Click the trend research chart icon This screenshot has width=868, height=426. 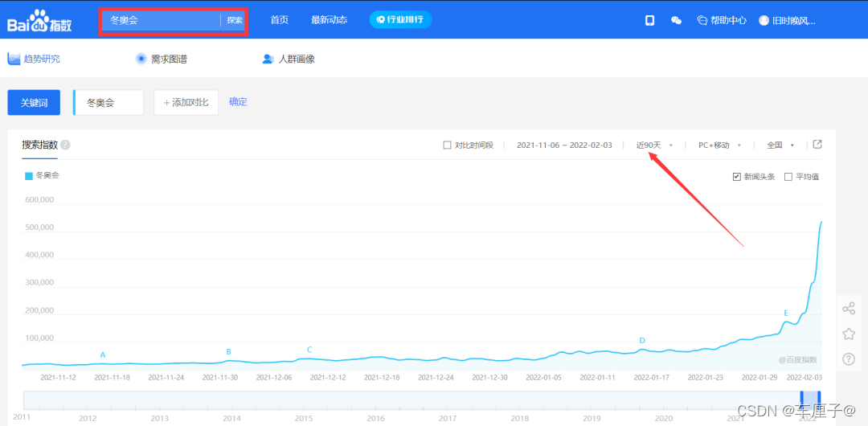(14, 59)
